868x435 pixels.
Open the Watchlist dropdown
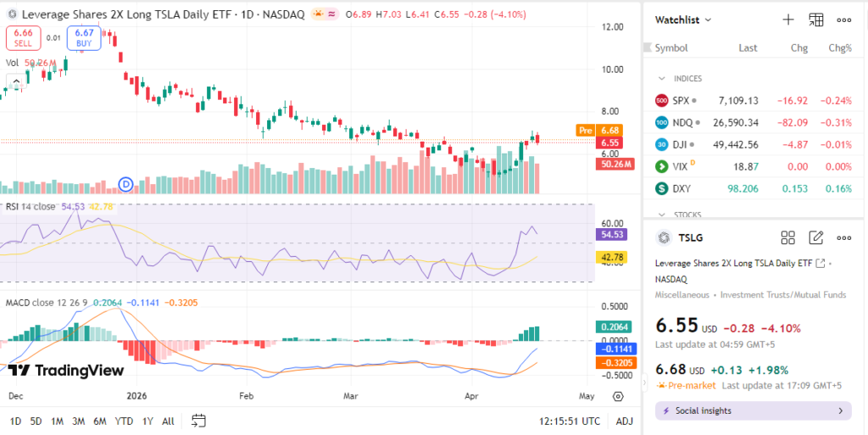click(x=683, y=20)
